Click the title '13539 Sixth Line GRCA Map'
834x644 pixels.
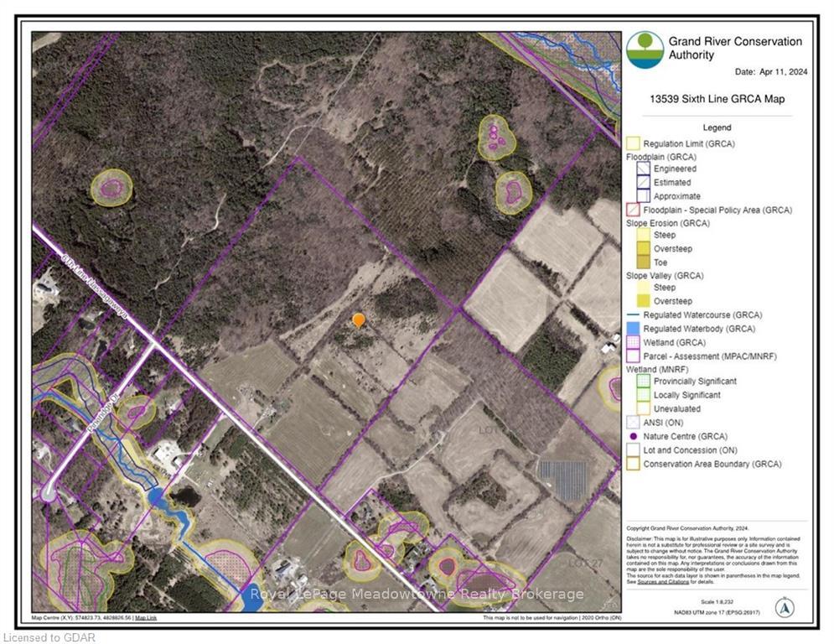pos(717,99)
